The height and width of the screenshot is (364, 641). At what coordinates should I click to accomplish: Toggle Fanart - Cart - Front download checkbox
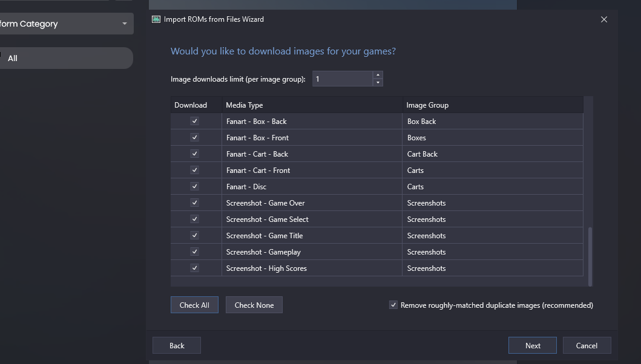(194, 170)
